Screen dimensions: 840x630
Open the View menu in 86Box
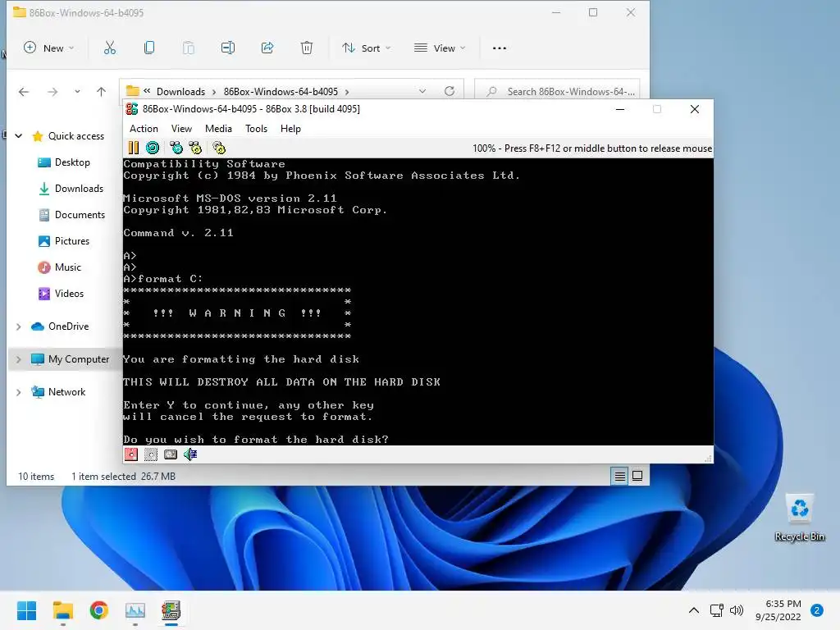pos(181,129)
